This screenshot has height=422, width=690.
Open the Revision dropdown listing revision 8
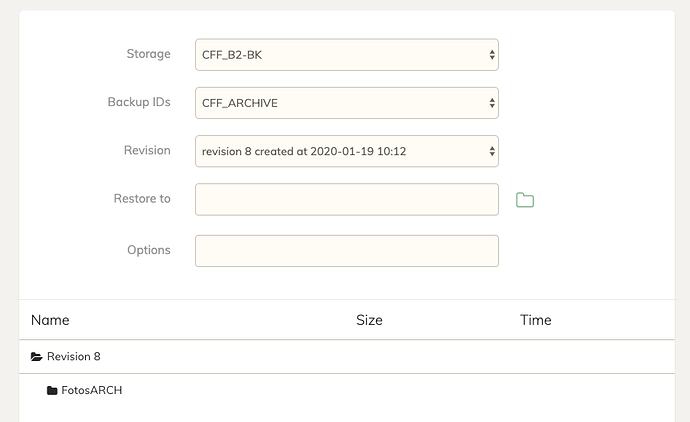pos(347,151)
